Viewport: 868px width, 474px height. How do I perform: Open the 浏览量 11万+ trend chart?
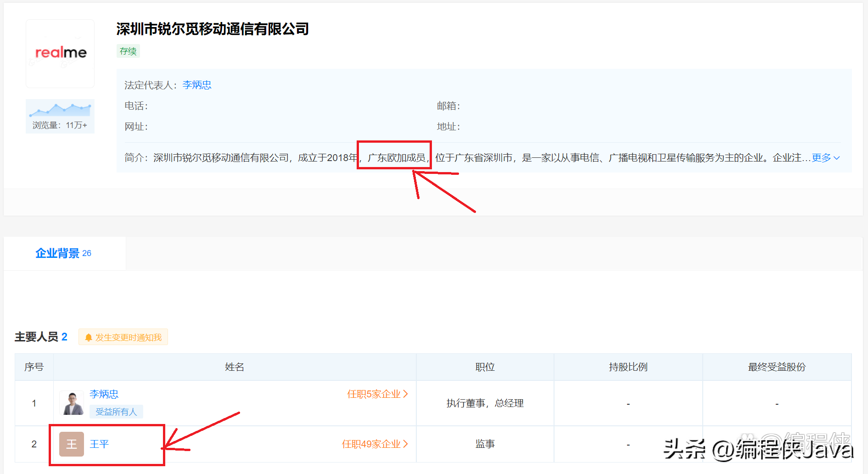click(60, 116)
